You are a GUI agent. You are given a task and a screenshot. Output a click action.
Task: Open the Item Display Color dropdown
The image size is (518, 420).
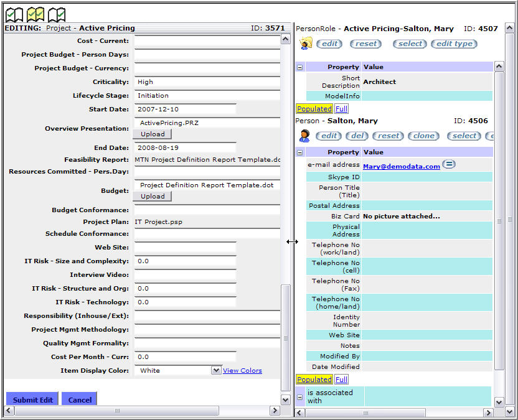coord(216,370)
